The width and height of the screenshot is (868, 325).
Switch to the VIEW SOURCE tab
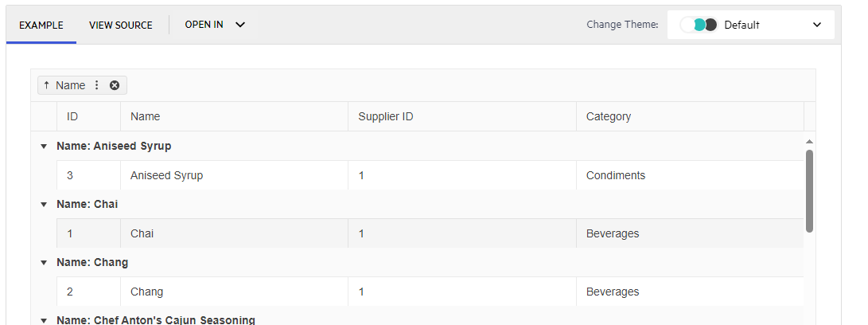point(121,25)
